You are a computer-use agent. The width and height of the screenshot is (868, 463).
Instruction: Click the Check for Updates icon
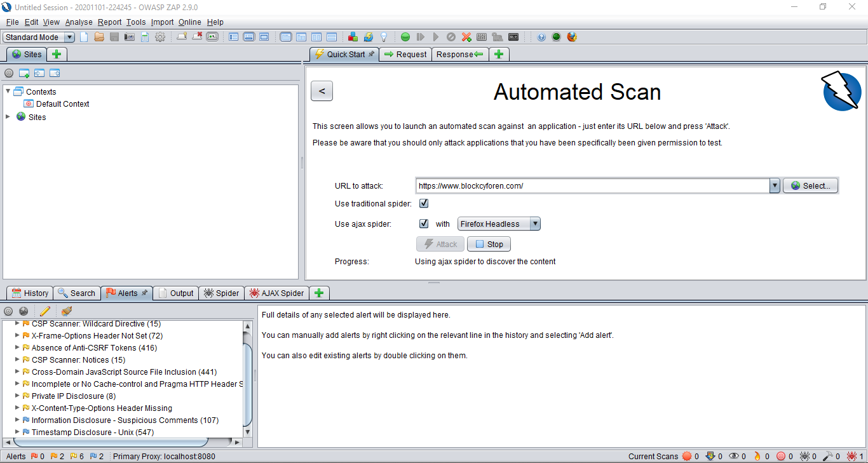pyautogui.click(x=368, y=37)
